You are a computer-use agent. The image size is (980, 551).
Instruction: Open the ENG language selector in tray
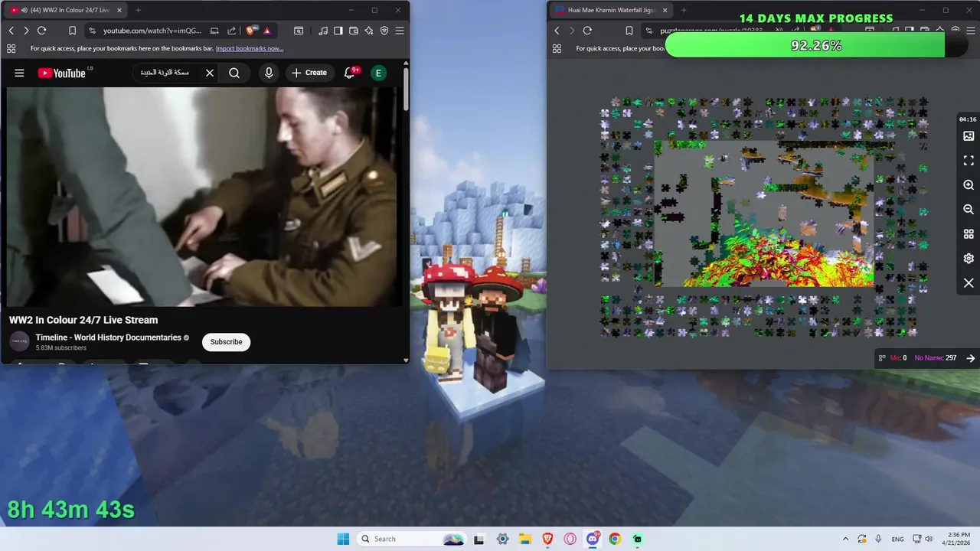[x=897, y=539]
